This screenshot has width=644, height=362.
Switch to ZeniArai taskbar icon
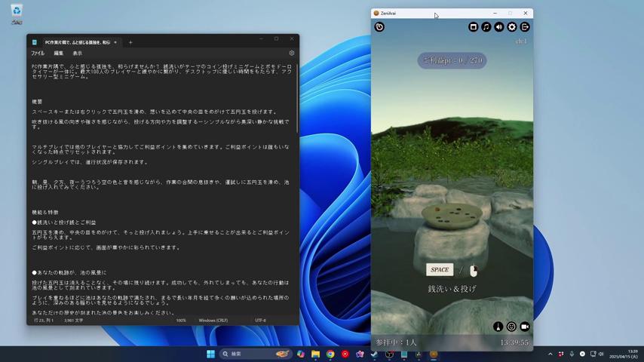tap(434, 354)
